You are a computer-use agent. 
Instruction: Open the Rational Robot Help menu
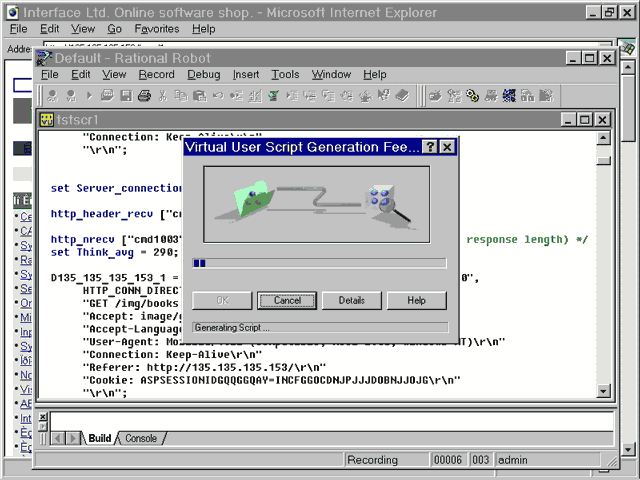[375, 74]
